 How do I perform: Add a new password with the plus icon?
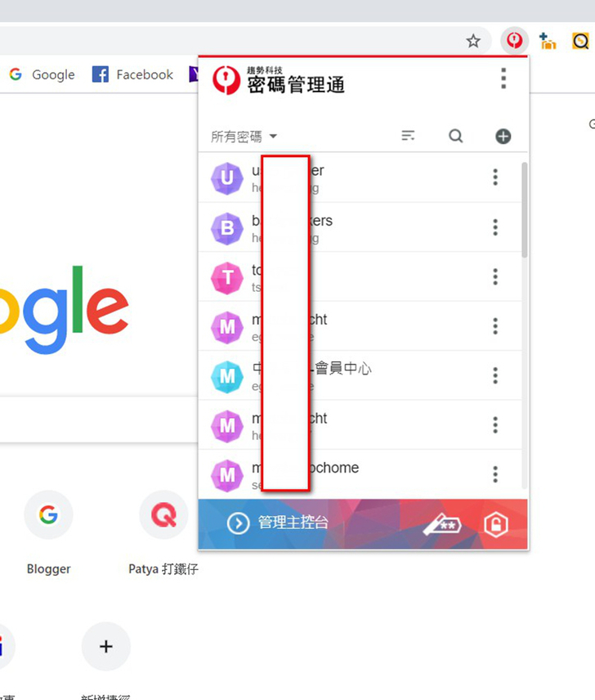[x=503, y=137]
